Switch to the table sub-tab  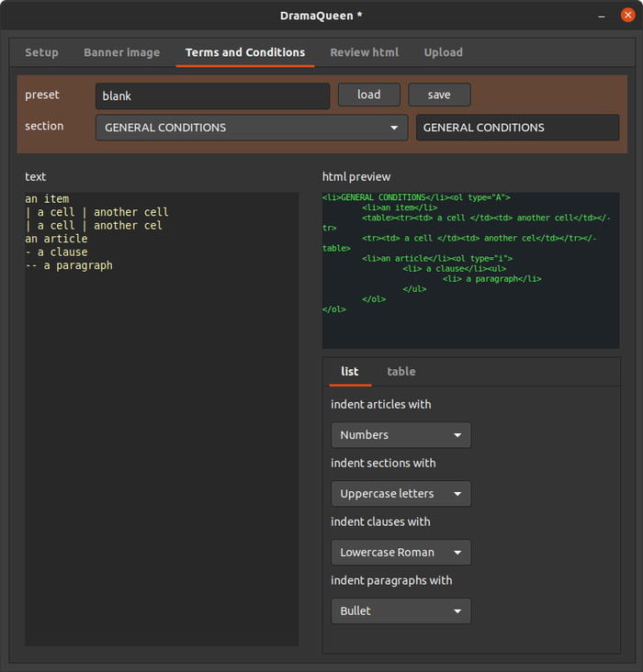(x=401, y=371)
